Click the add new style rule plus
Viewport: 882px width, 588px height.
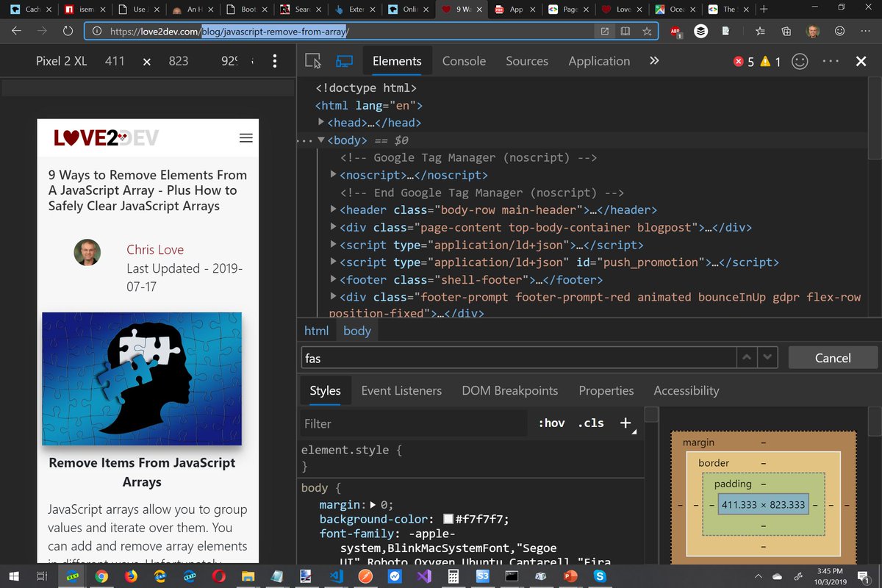625,423
